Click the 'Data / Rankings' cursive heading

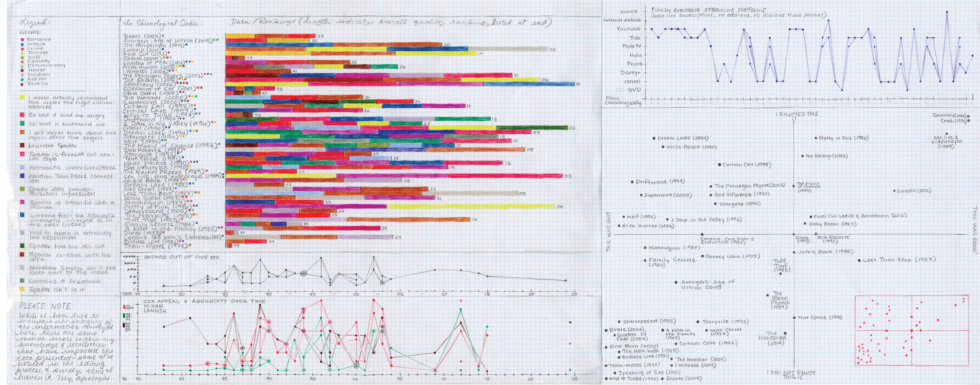[263, 22]
